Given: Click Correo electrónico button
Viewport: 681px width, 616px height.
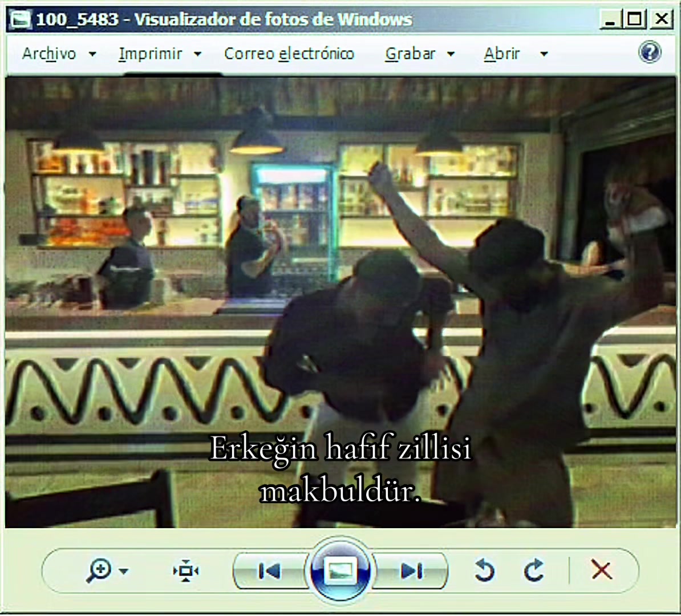Looking at the screenshot, I should (x=289, y=54).
